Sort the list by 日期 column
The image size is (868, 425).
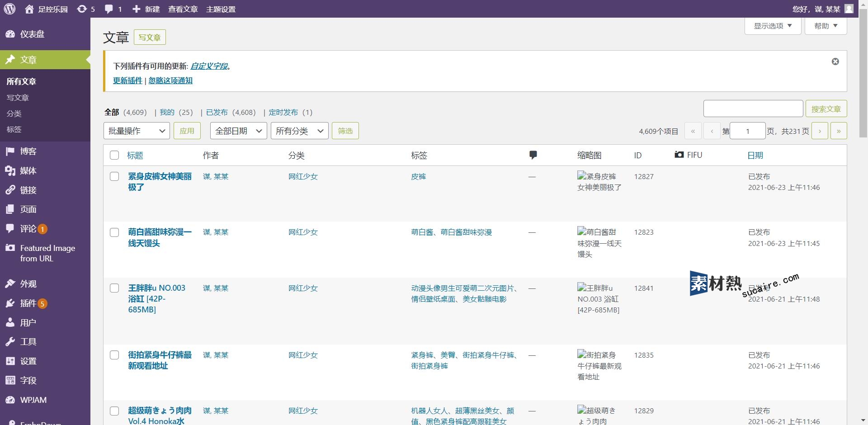[755, 156]
